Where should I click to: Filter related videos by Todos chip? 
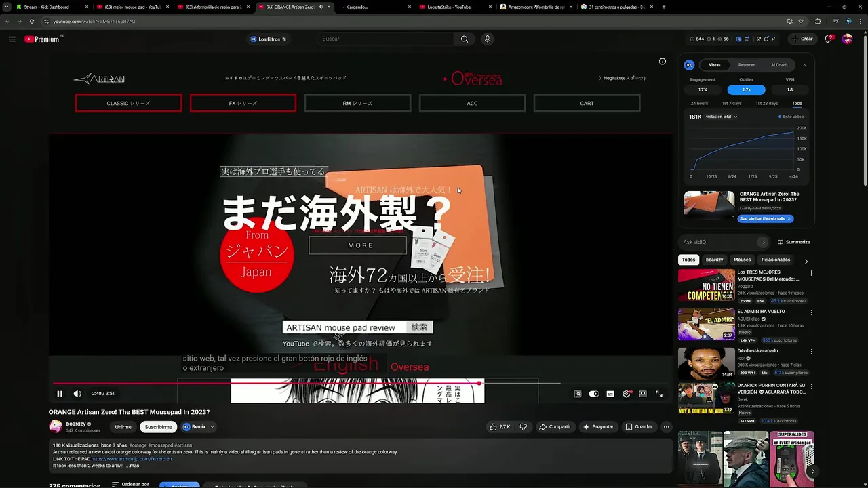point(688,260)
